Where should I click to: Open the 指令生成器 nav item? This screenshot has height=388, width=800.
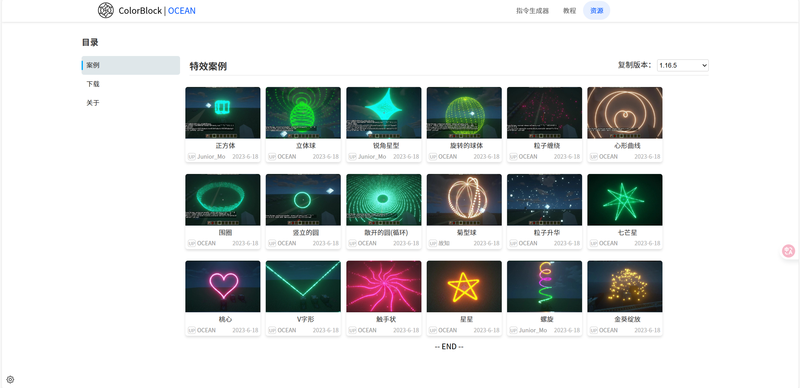click(533, 11)
